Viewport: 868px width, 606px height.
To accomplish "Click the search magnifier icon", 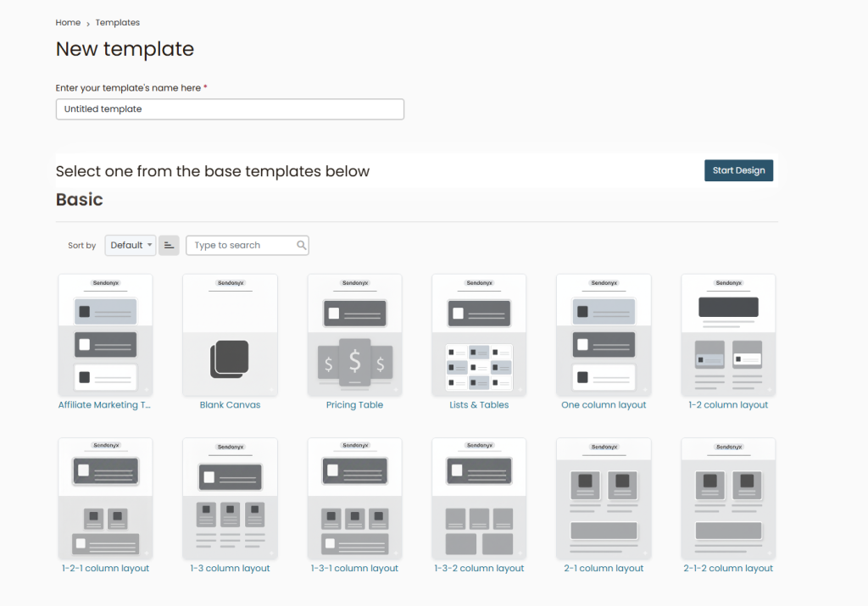I will coord(301,245).
